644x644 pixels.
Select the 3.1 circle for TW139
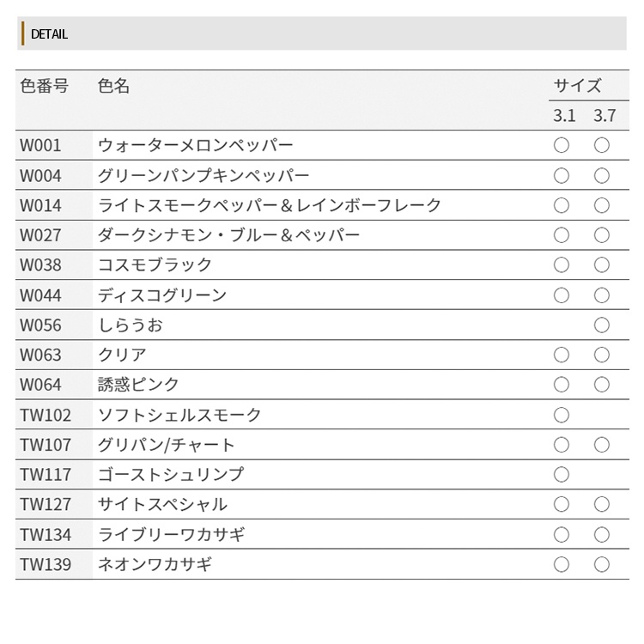pyautogui.click(x=562, y=564)
